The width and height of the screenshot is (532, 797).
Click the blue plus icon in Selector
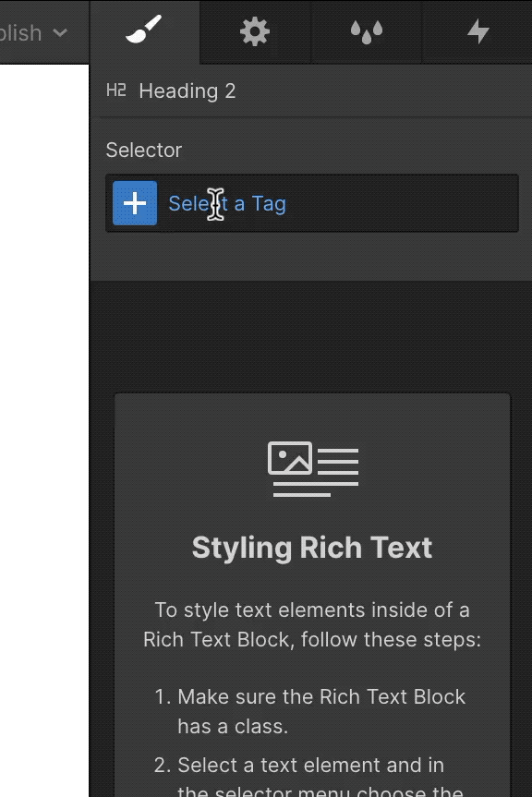[x=135, y=203]
